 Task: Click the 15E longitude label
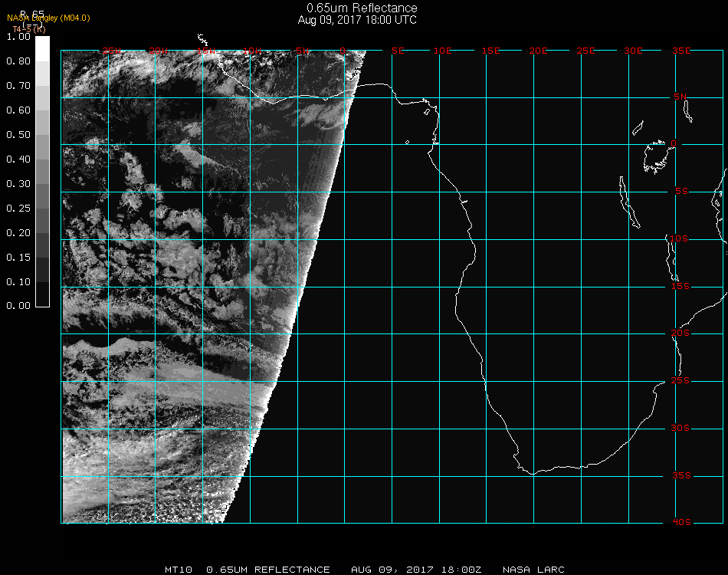(490, 51)
